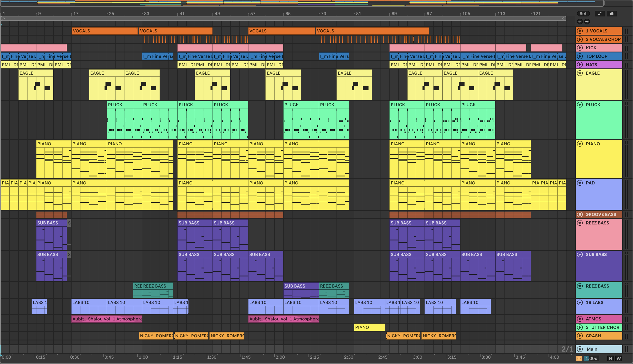633x364 pixels.
Task: Click the 2:30 mark on time ruler
Action: click(349, 357)
